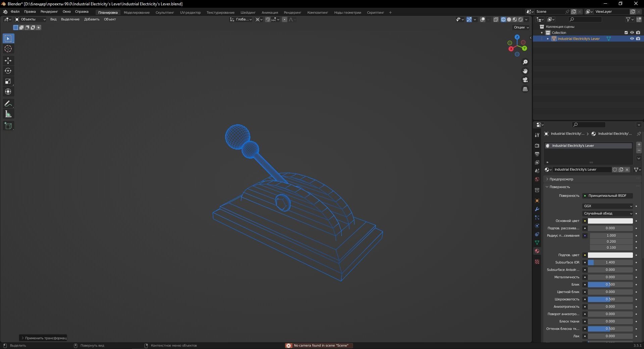Toggle Collection exclude checkbox in outliner
The image size is (644, 349).
(626, 33)
